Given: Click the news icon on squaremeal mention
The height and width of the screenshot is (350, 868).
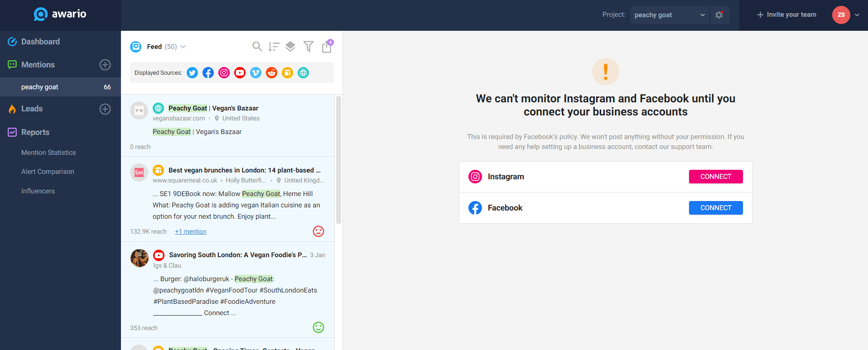Looking at the screenshot, I should 158,170.
